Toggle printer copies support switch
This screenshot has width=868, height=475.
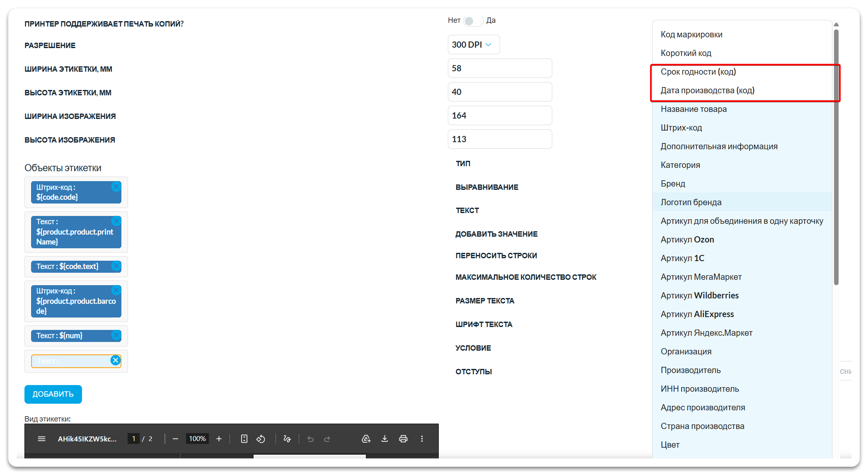click(473, 21)
